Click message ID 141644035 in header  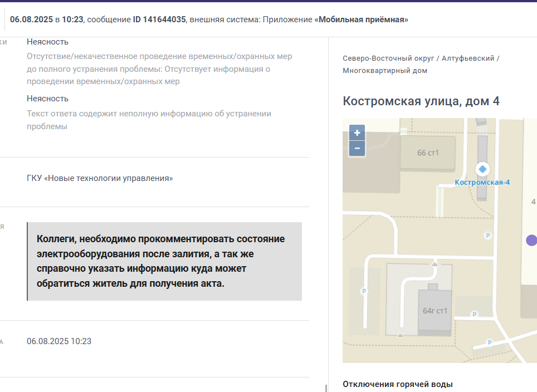159,19
